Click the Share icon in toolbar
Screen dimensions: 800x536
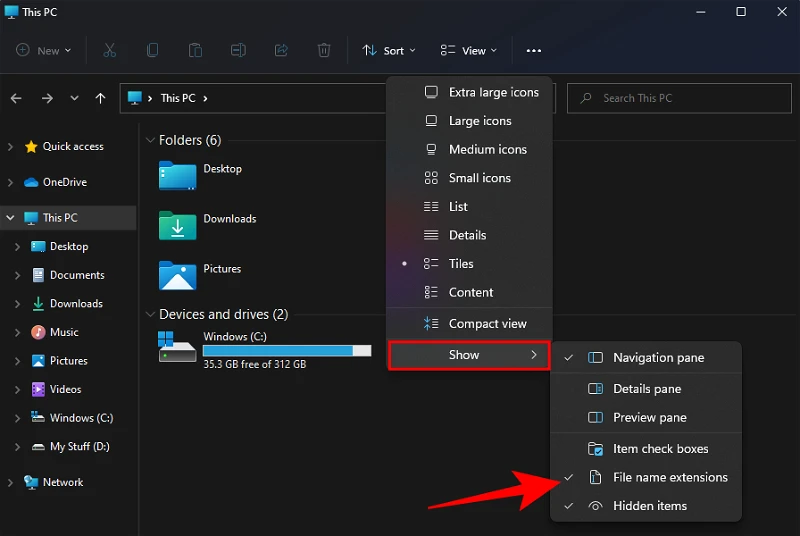click(281, 50)
